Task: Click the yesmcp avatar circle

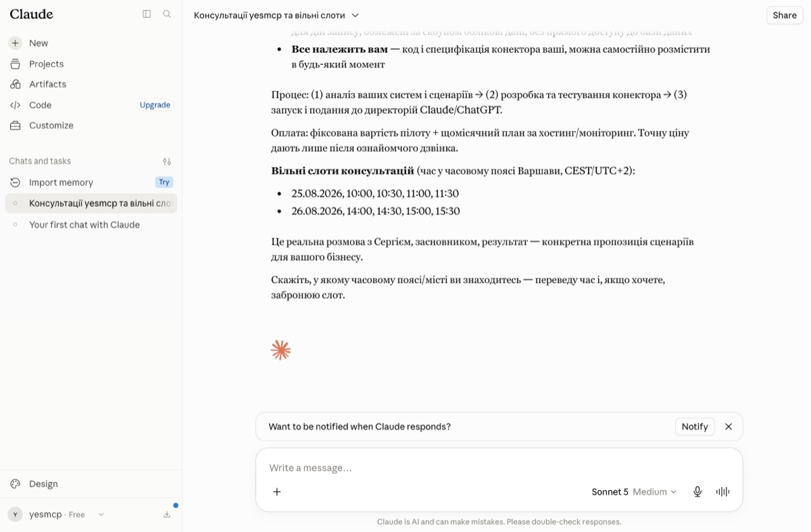Action: [15, 514]
